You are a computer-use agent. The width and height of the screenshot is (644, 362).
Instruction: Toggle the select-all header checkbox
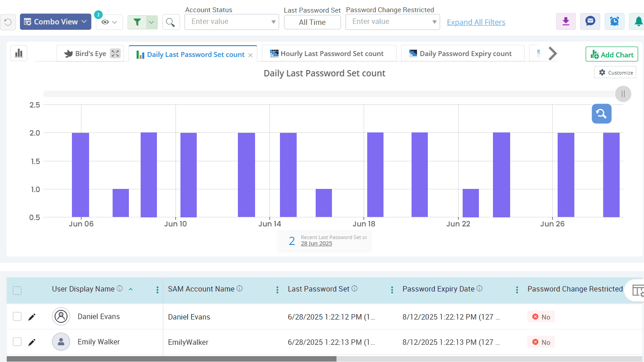pyautogui.click(x=17, y=291)
